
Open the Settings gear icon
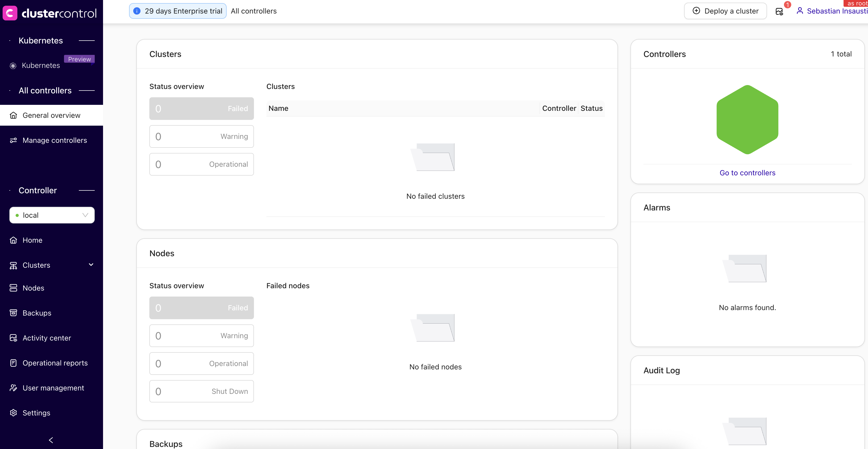click(x=13, y=413)
